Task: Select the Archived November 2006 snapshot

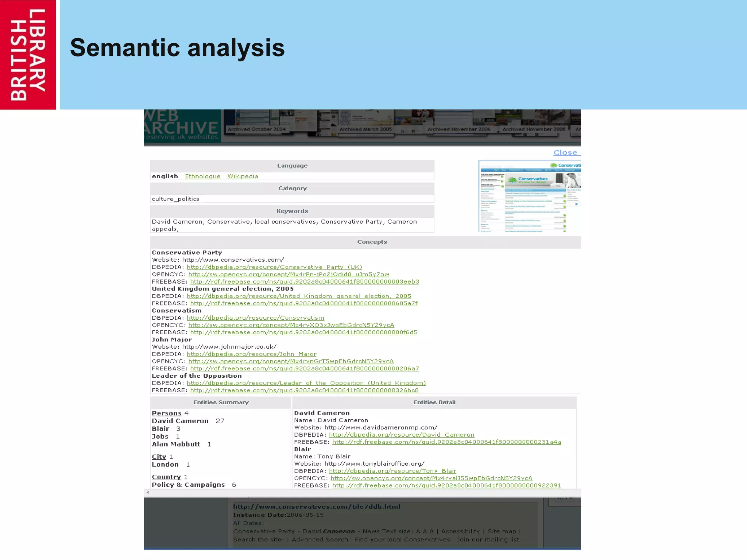Action: coord(459,129)
